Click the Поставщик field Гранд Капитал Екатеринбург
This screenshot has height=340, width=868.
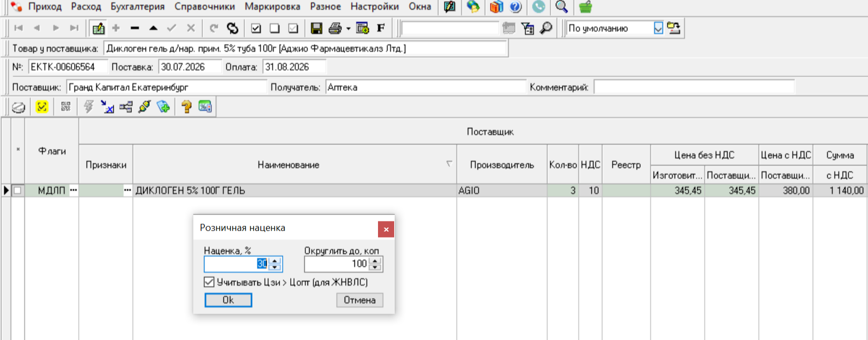[x=166, y=87]
